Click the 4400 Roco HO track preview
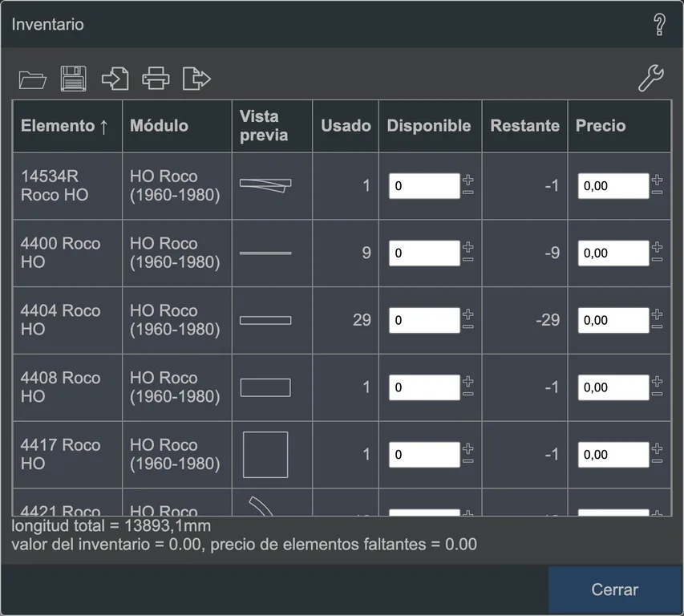This screenshot has width=684, height=616. [x=265, y=253]
